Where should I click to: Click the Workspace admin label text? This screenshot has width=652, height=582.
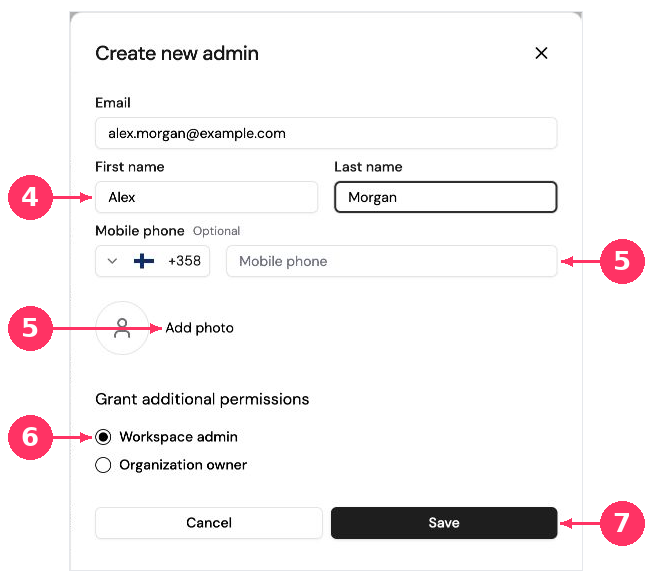pos(178,437)
